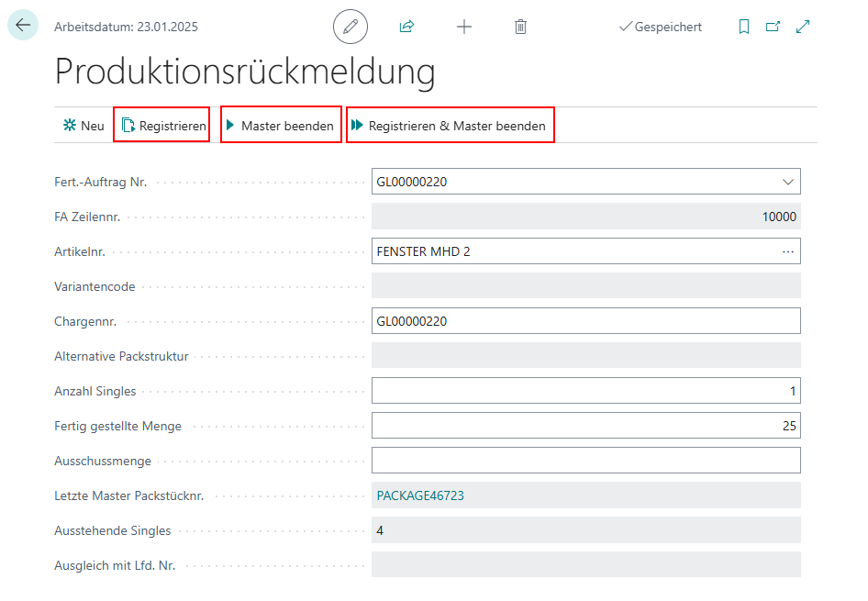Click the plus icon to add new
868x601 pixels.
464,27
